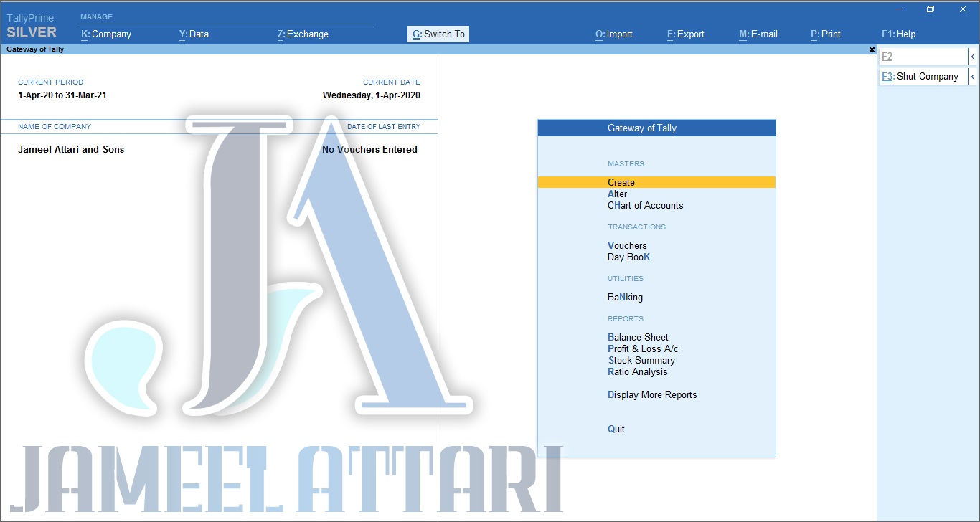Click the current date Wednesday, 1-Apr-2020

(x=372, y=95)
